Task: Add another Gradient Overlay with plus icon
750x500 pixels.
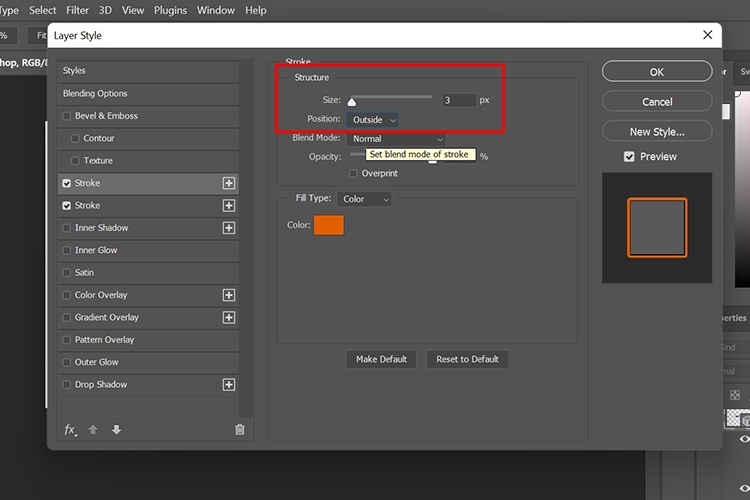Action: click(x=229, y=318)
